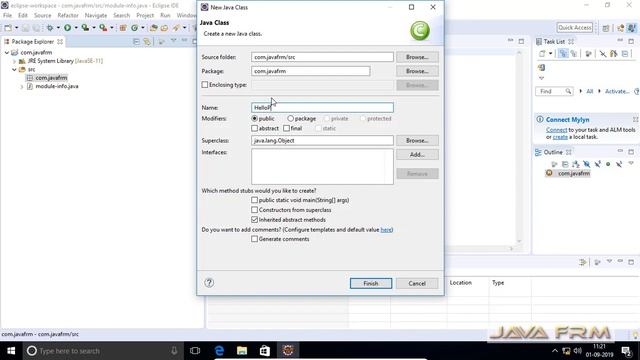Uncheck Inherited abstract methods checkbox
The image size is (640, 360).
(254, 220)
